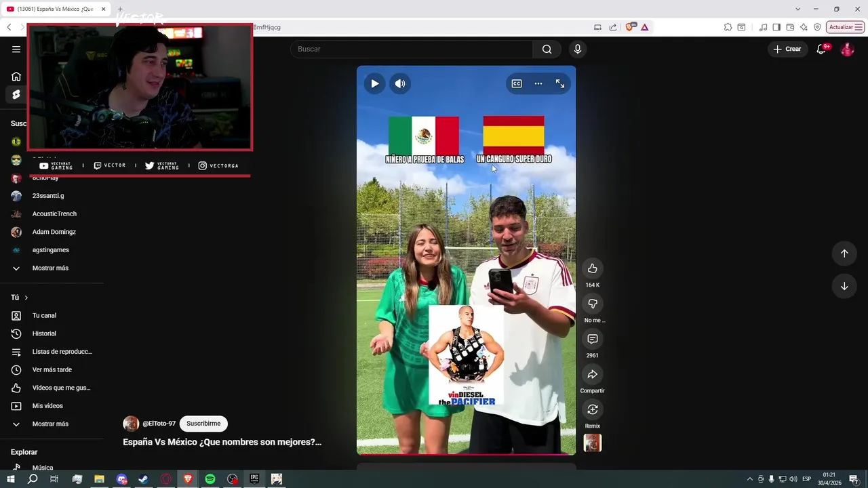Open the taskbar volume control
Screen dimensions: 868x488
tap(793, 479)
